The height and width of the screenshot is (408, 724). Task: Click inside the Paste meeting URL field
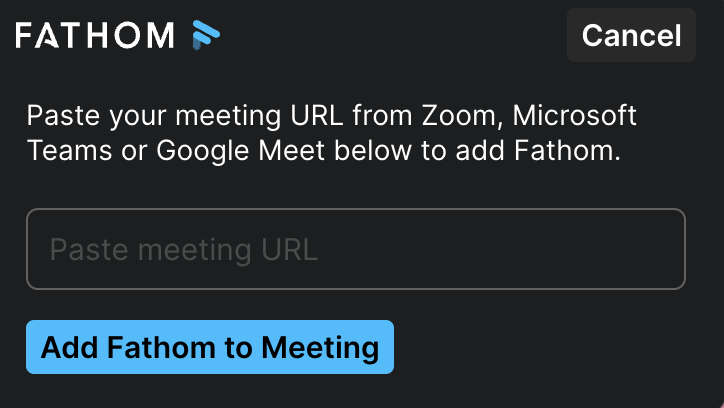point(355,249)
